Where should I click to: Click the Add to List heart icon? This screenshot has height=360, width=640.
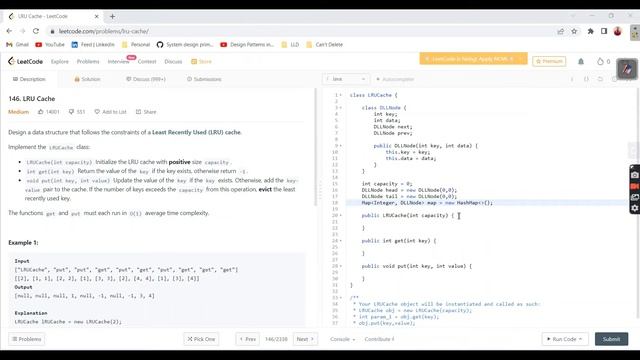[97, 111]
